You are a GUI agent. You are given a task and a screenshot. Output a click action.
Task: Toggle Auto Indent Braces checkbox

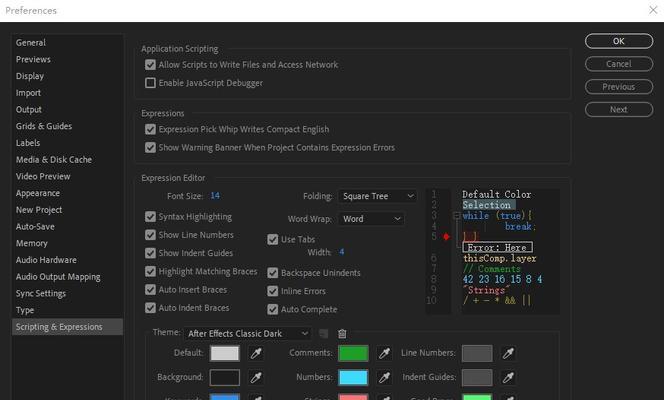click(150, 308)
